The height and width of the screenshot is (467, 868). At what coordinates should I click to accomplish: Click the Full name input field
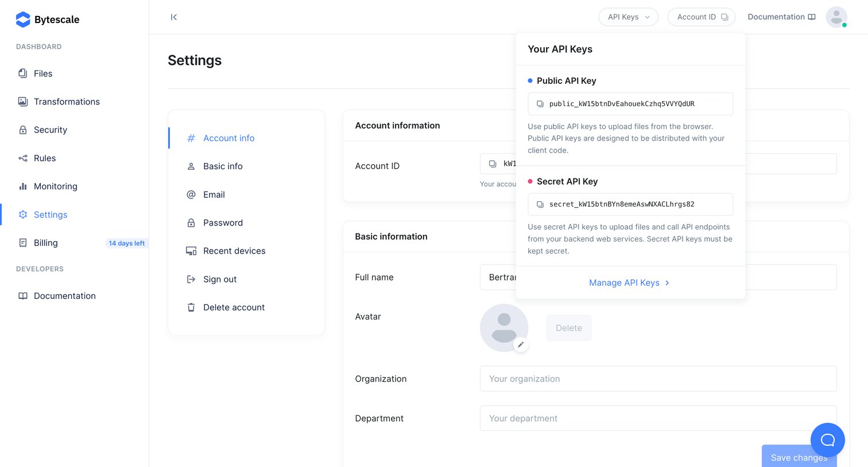[658, 277]
